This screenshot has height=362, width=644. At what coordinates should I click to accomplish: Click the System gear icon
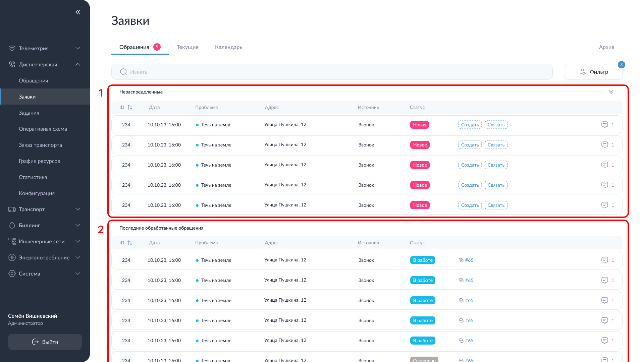(x=12, y=274)
